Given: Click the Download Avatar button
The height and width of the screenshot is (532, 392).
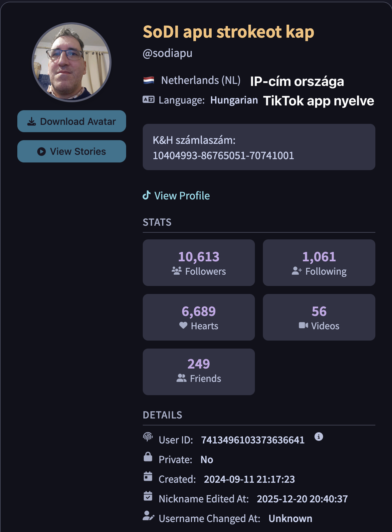Looking at the screenshot, I should pyautogui.click(x=72, y=121).
